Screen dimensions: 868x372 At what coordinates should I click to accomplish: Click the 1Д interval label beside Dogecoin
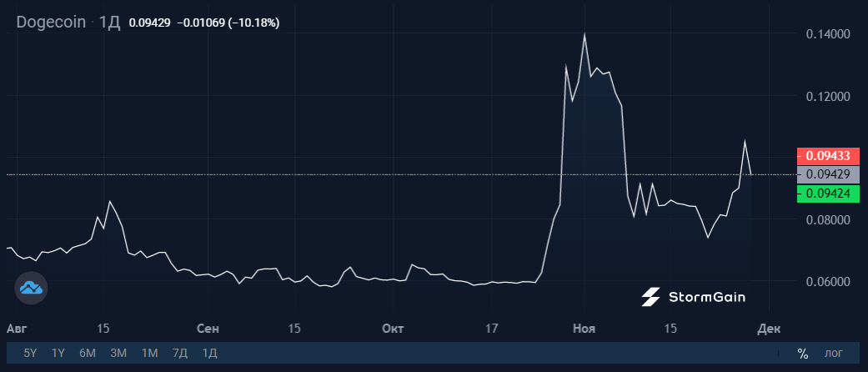pos(109,23)
